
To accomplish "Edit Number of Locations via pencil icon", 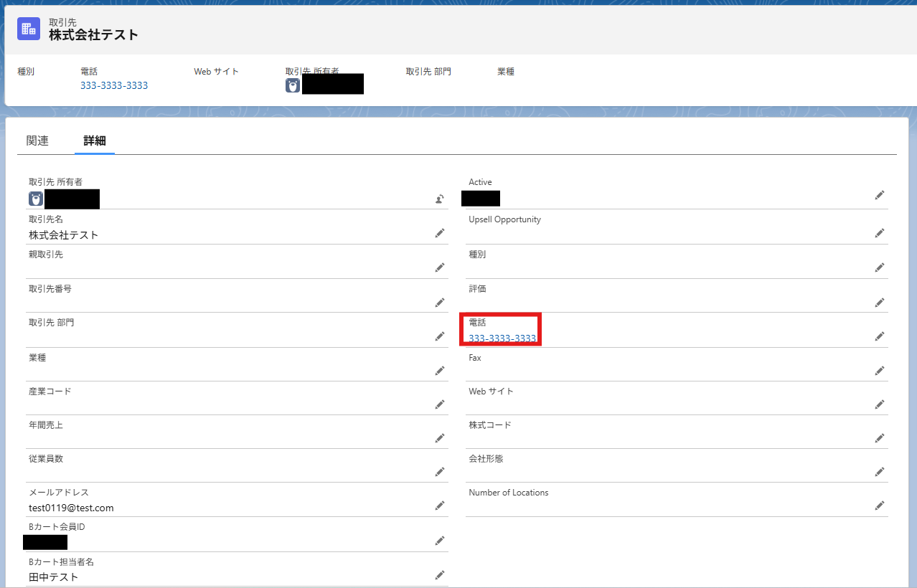I will (x=880, y=506).
